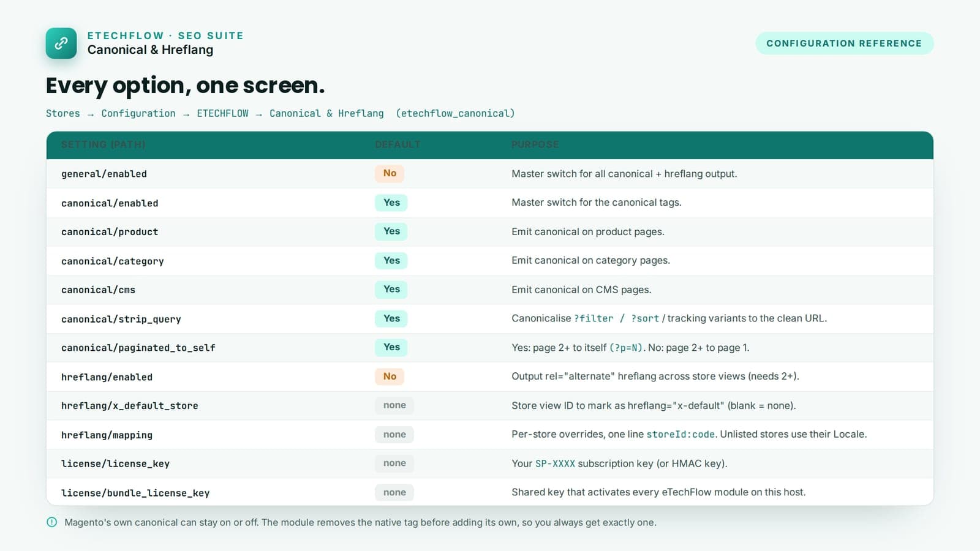Click the (etechflow_canonical) section code
980x551 pixels.
point(455,113)
